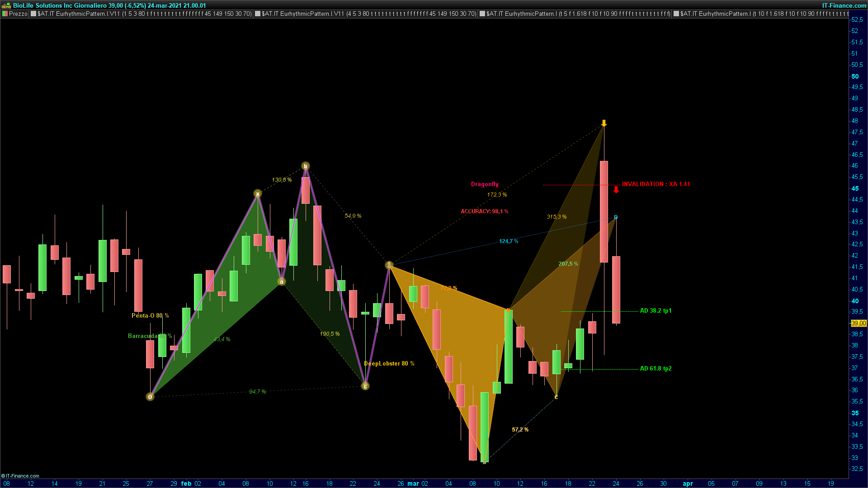Select the pattern point 'x' circle marker
The image size is (868, 488).
click(258, 194)
